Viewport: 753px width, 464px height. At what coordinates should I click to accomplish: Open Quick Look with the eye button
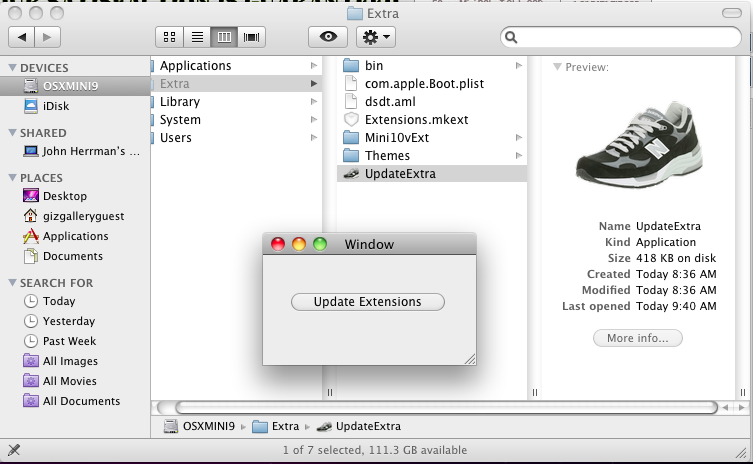(x=328, y=37)
